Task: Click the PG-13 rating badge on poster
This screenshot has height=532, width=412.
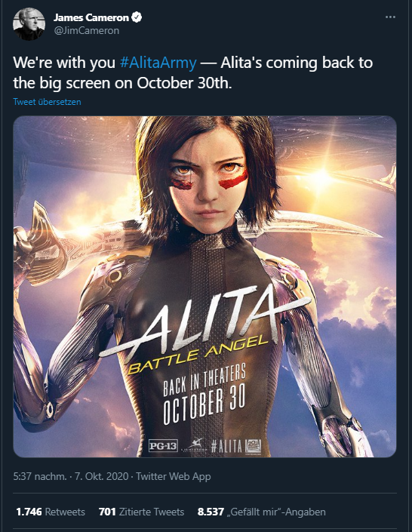Action: [163, 445]
